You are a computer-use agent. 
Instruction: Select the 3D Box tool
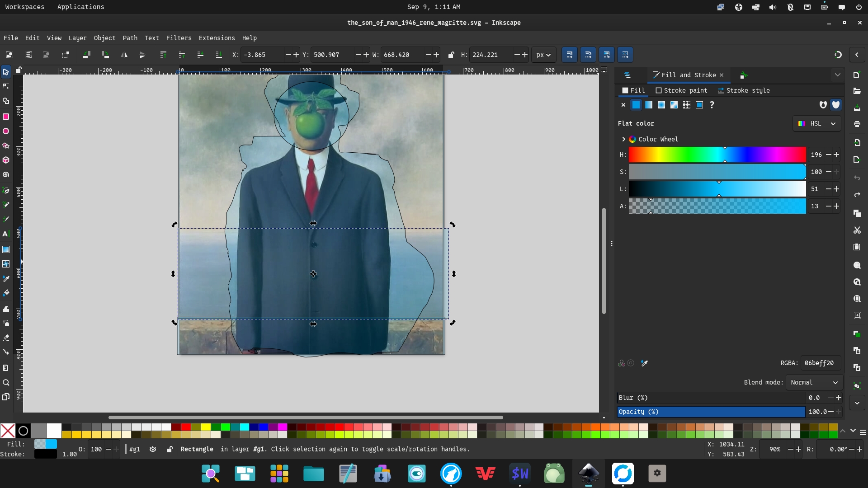[6, 160]
